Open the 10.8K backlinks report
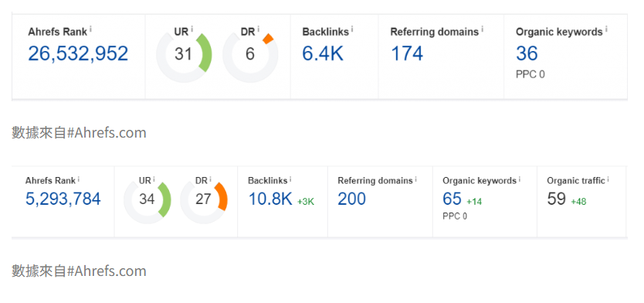Screen dimensions: 644x303 point(270,199)
